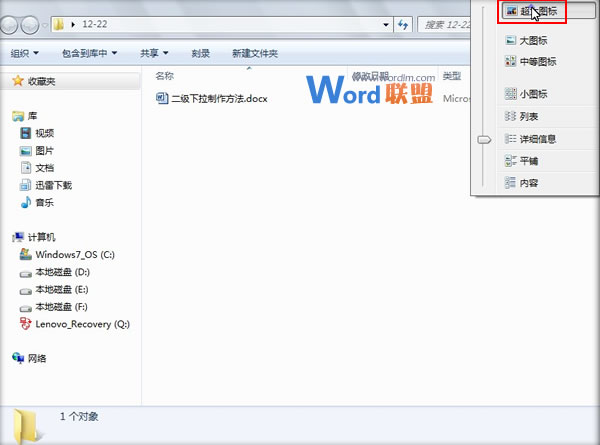Open the Share (共享) dropdown
The width and height of the screenshot is (600, 445).
[154, 53]
